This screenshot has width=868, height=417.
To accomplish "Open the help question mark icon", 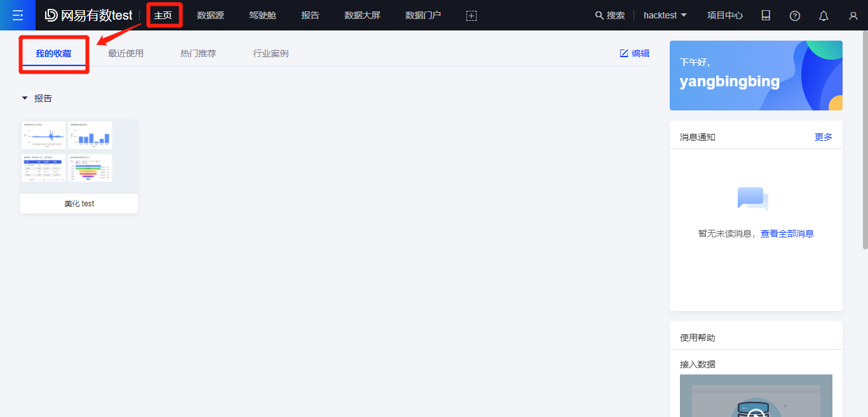I will (x=795, y=15).
